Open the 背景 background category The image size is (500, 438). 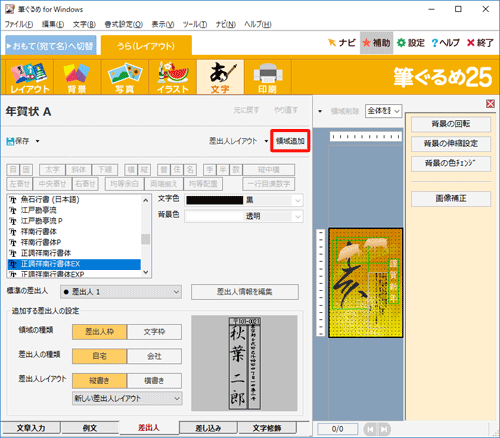click(x=77, y=77)
